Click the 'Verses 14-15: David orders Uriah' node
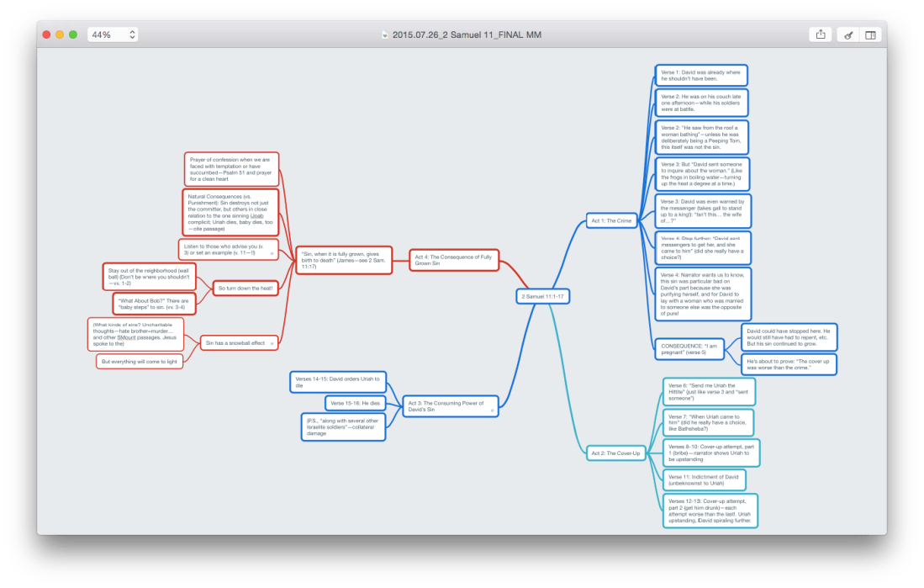The image size is (924, 588). pyautogui.click(x=337, y=382)
